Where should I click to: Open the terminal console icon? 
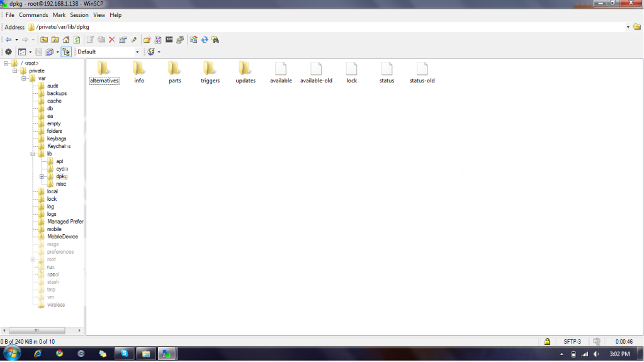169,40
